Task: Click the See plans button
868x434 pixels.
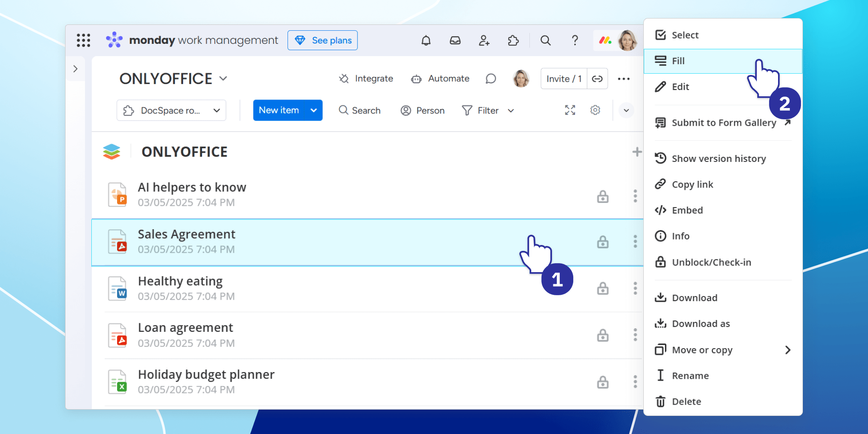Action: point(322,40)
